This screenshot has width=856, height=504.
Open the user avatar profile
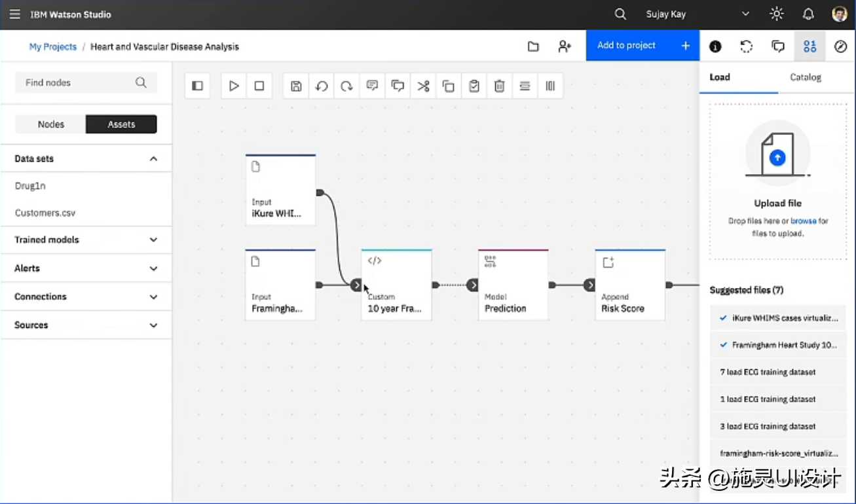click(840, 14)
